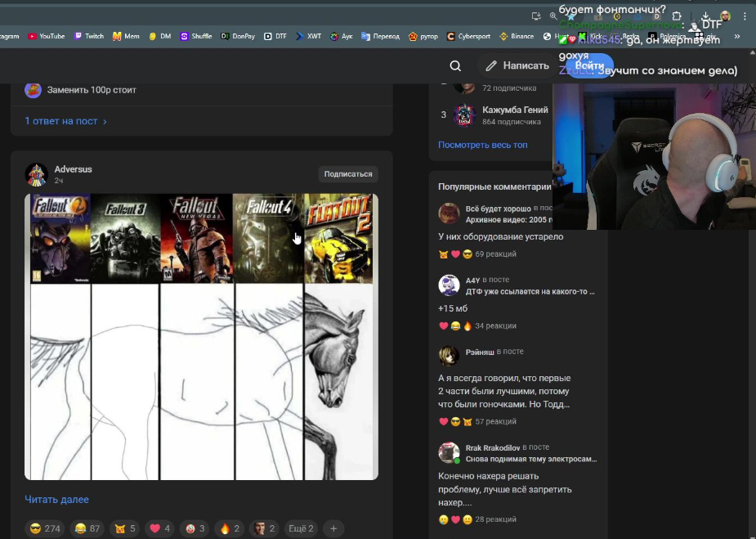Screen dimensions: 756x539
Task: Open the XWT bookmark
Action: (x=309, y=36)
